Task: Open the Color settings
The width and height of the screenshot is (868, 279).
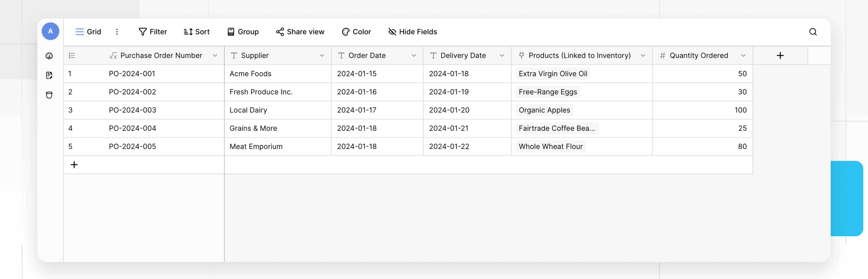Action: coord(356,32)
